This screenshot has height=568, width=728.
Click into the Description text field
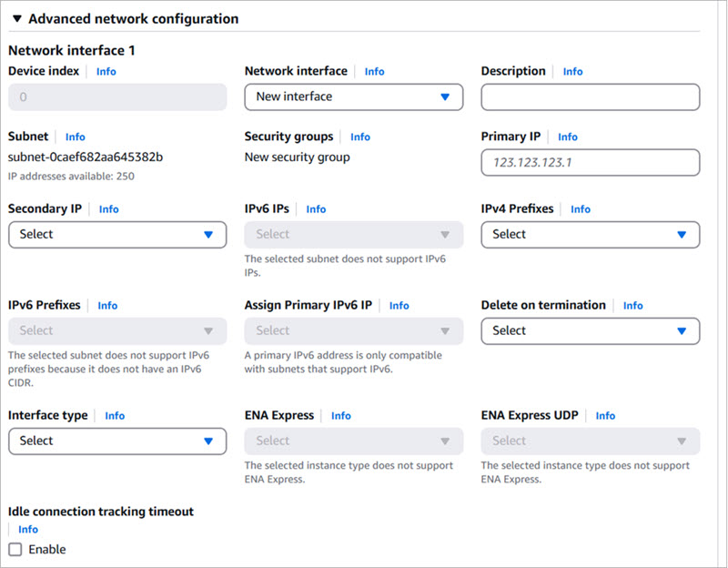[590, 96]
